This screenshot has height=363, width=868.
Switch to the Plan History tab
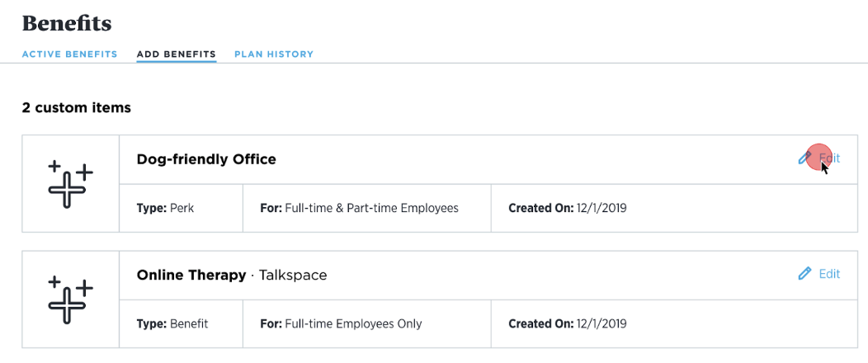pyautogui.click(x=274, y=54)
